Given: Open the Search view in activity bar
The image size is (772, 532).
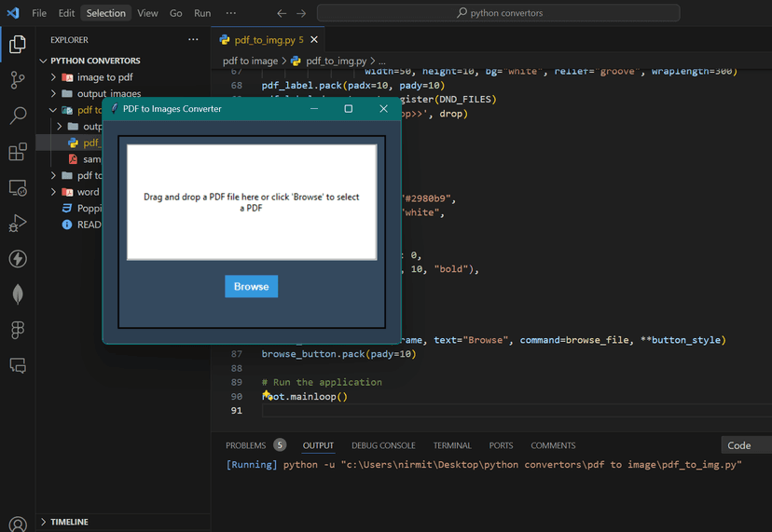Looking at the screenshot, I should pos(18,116).
